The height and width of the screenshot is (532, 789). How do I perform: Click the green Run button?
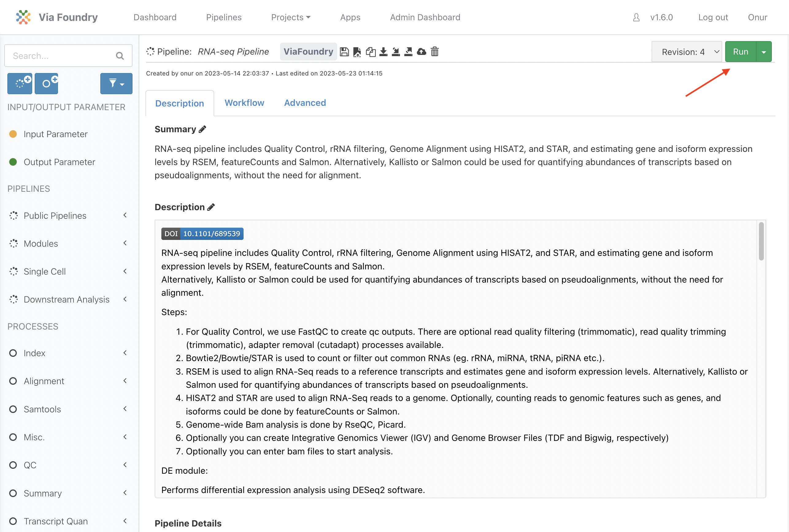point(741,52)
